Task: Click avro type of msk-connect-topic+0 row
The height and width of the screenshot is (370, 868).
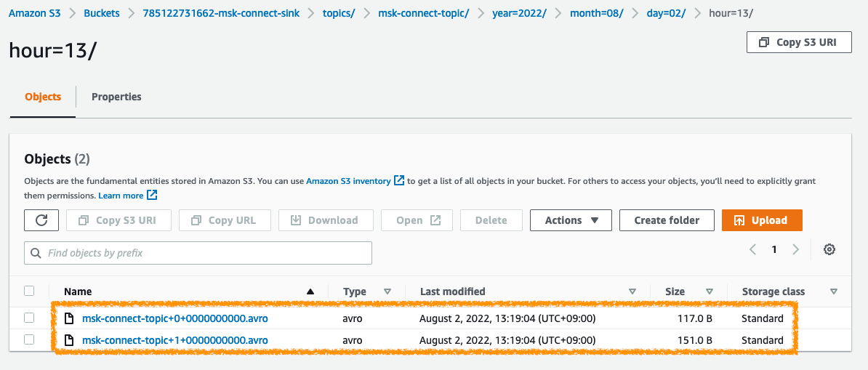Action: pos(353,318)
